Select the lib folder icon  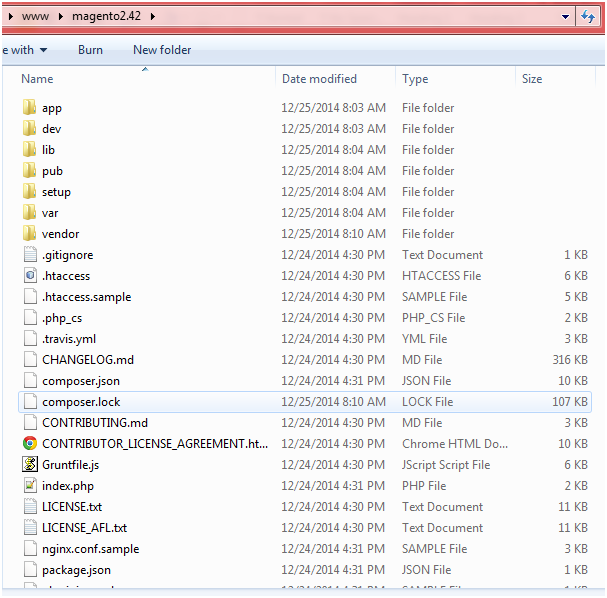click(x=30, y=149)
